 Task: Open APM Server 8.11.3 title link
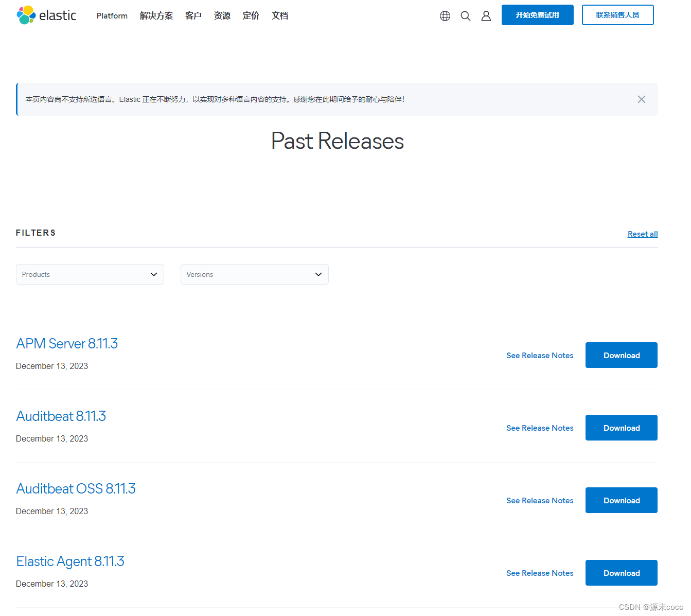67,343
